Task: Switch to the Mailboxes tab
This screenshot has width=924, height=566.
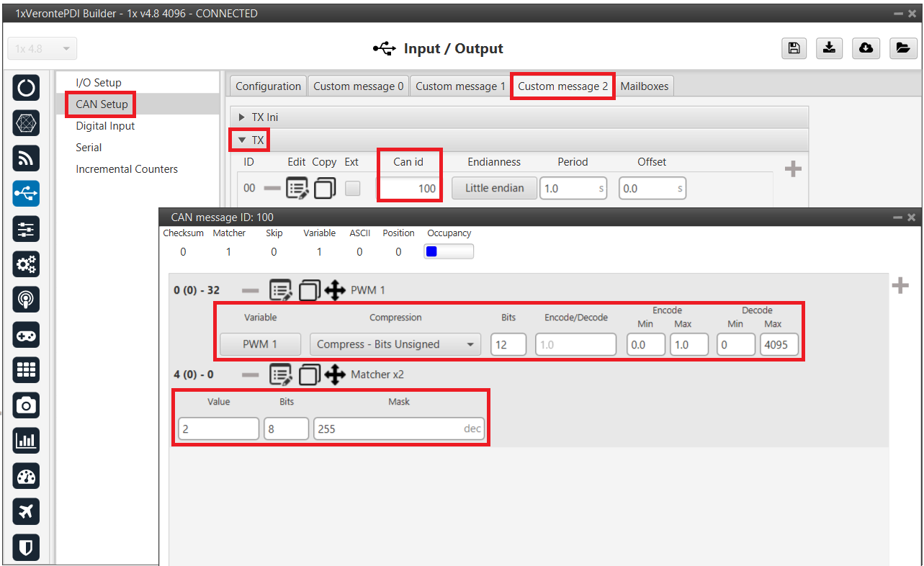Action: click(644, 86)
